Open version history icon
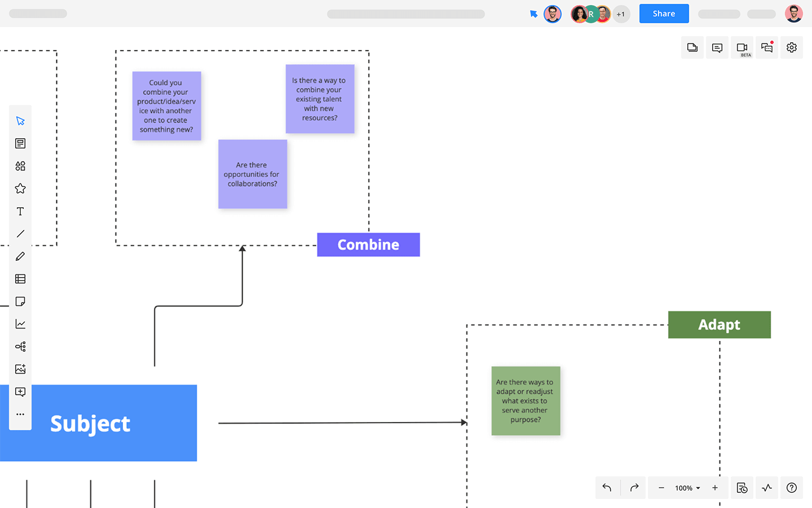 [742, 488]
